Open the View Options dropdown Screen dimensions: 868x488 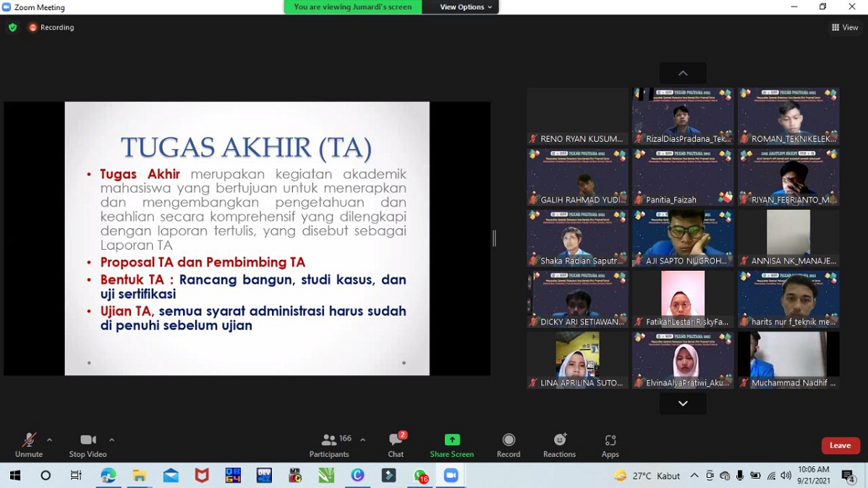tap(466, 7)
